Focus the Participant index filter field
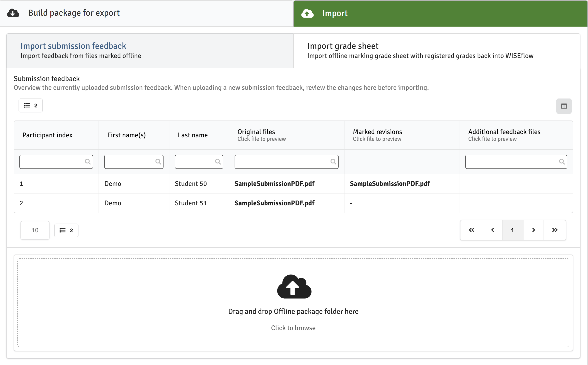Screen dimensions: 588x365 tap(56, 162)
